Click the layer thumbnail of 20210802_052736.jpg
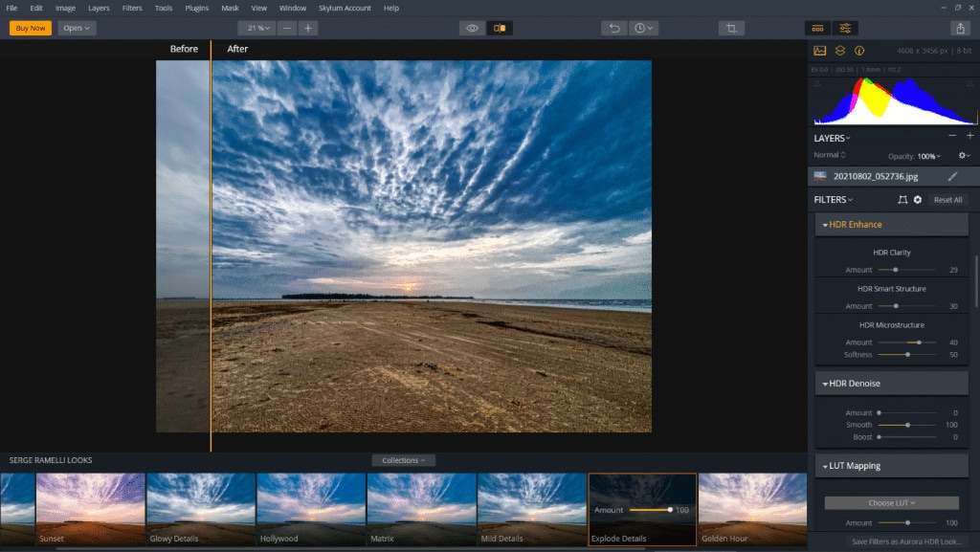This screenshot has width=980, height=552. pyautogui.click(x=820, y=177)
